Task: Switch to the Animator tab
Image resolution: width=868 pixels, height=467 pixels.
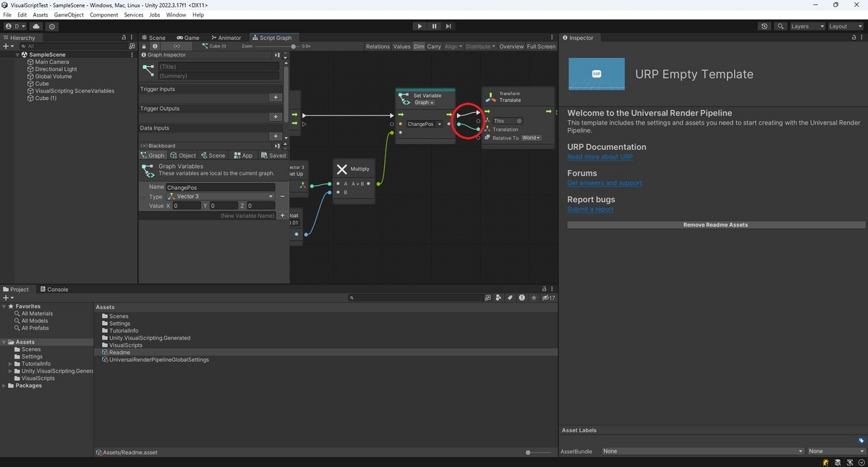Action: click(x=226, y=38)
